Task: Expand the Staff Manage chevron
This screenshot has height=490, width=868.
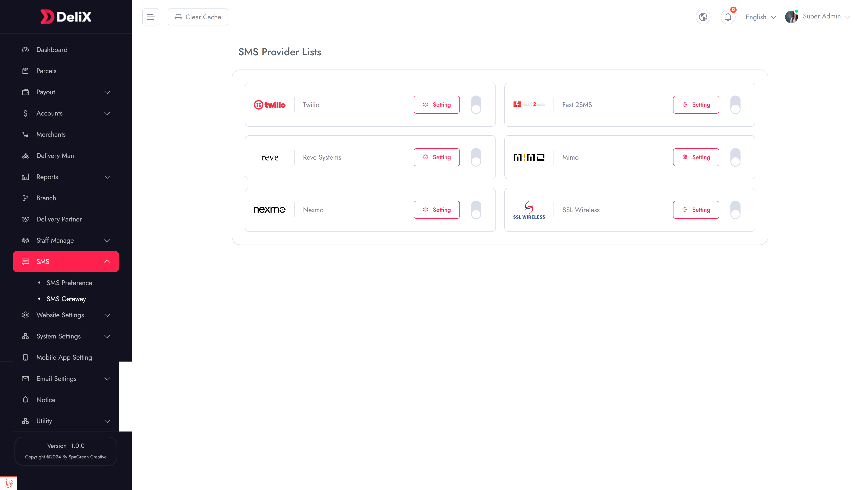Action: [107, 240]
